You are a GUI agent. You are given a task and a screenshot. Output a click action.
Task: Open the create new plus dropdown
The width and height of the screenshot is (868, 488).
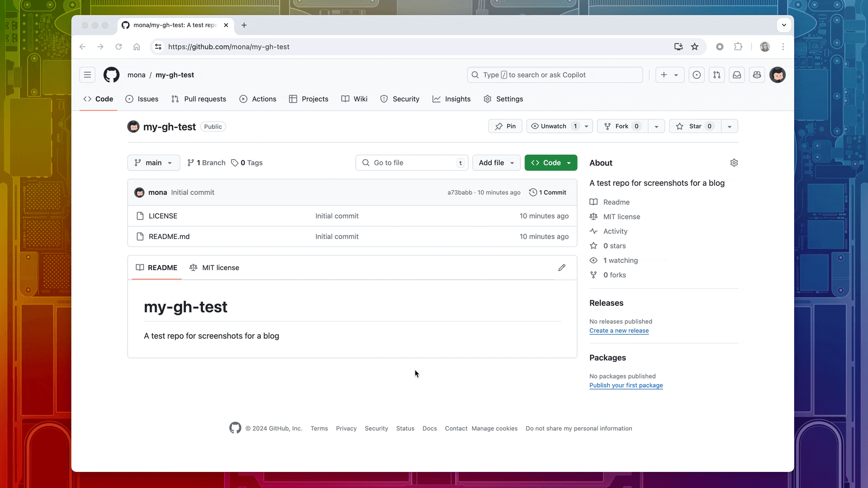pyautogui.click(x=670, y=75)
